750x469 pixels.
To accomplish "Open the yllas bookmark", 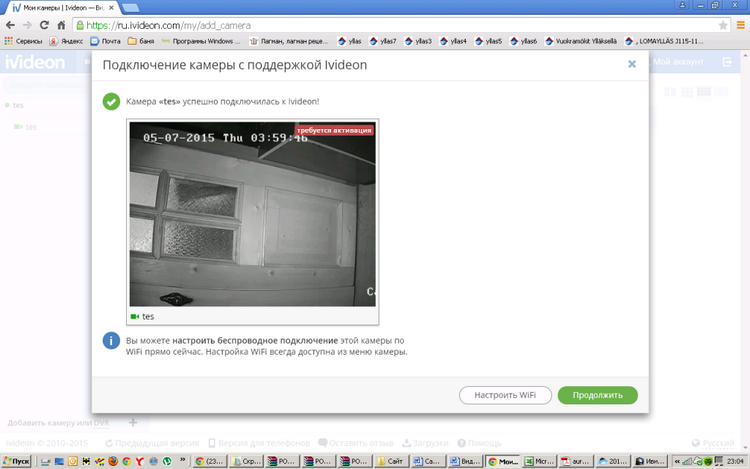I will [350, 41].
